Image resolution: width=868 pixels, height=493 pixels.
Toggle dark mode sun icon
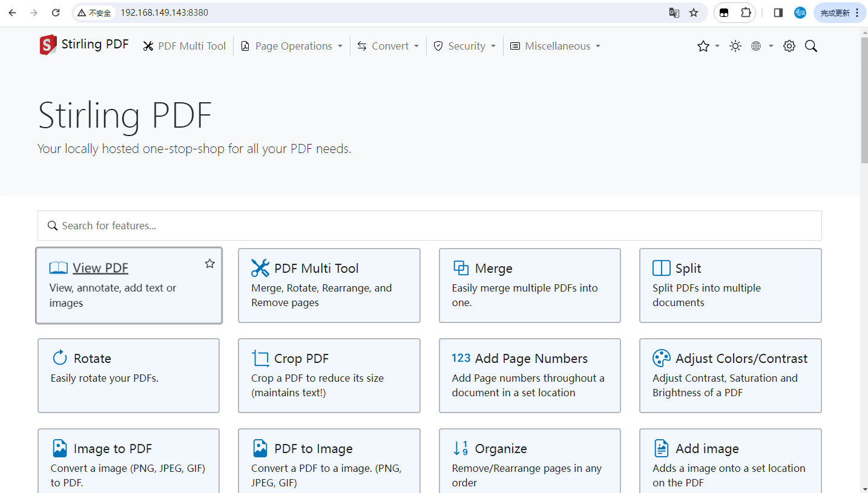(735, 46)
